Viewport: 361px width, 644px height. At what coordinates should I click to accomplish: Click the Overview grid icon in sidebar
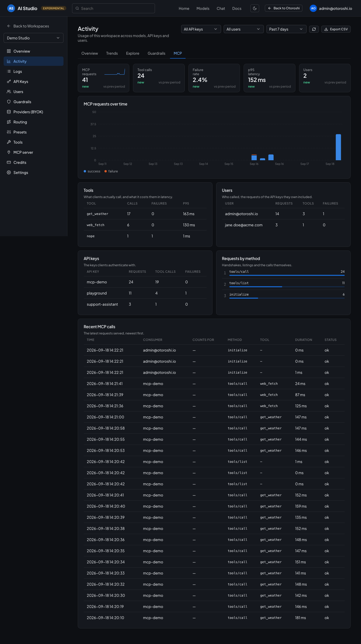point(9,51)
